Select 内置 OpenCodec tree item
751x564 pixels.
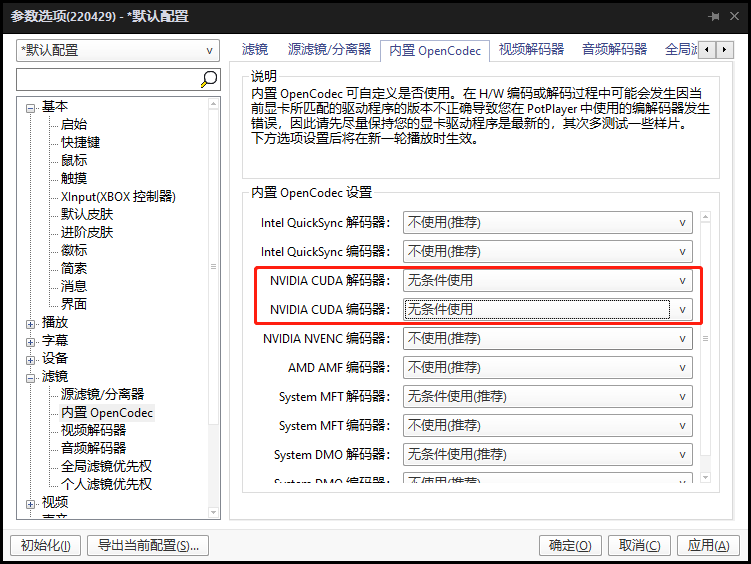(107, 412)
